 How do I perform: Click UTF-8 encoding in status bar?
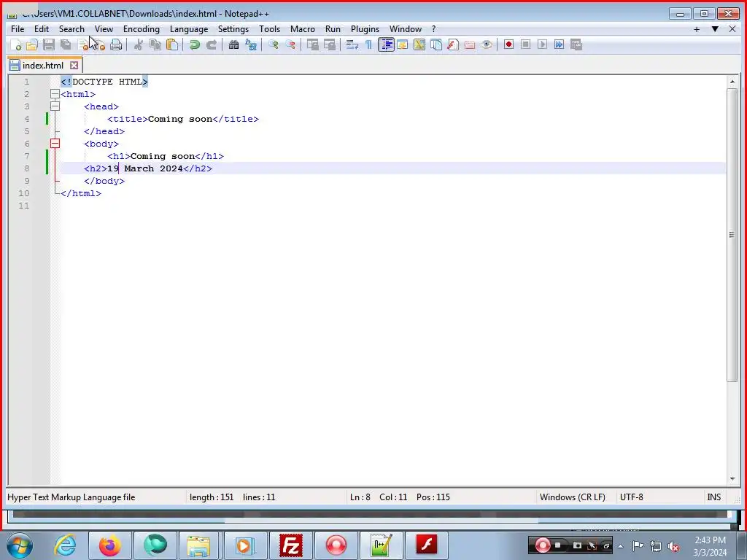click(631, 497)
